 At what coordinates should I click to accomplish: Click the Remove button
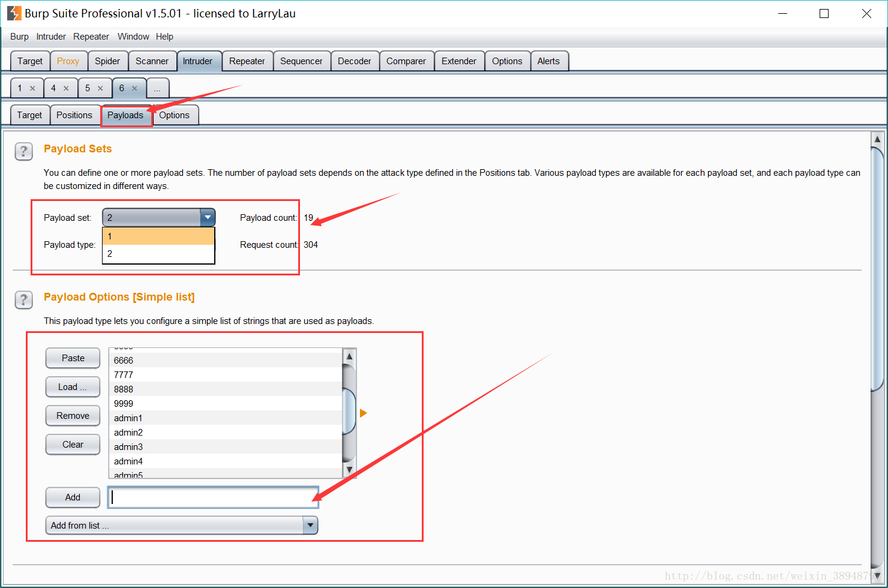73,416
